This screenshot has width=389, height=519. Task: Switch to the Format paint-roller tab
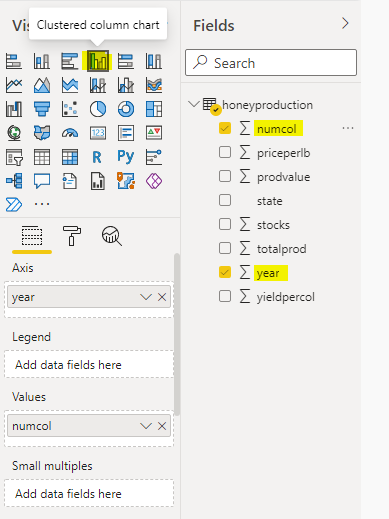click(x=71, y=236)
